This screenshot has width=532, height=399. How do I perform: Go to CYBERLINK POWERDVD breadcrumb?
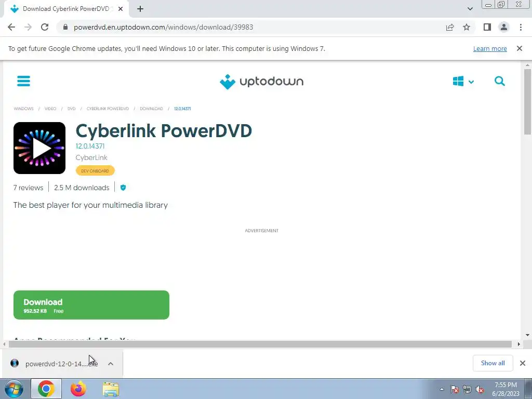click(x=108, y=109)
